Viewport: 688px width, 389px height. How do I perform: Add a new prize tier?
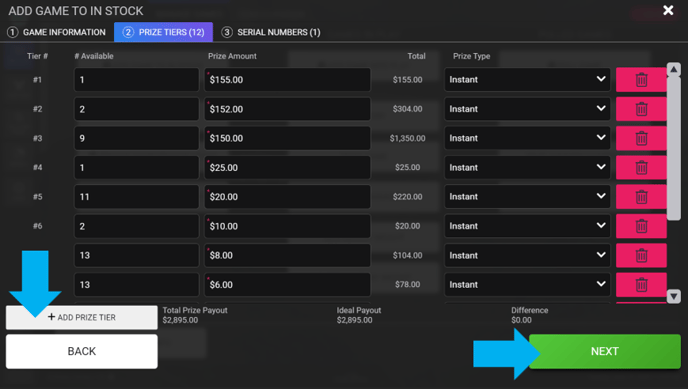[x=82, y=317]
